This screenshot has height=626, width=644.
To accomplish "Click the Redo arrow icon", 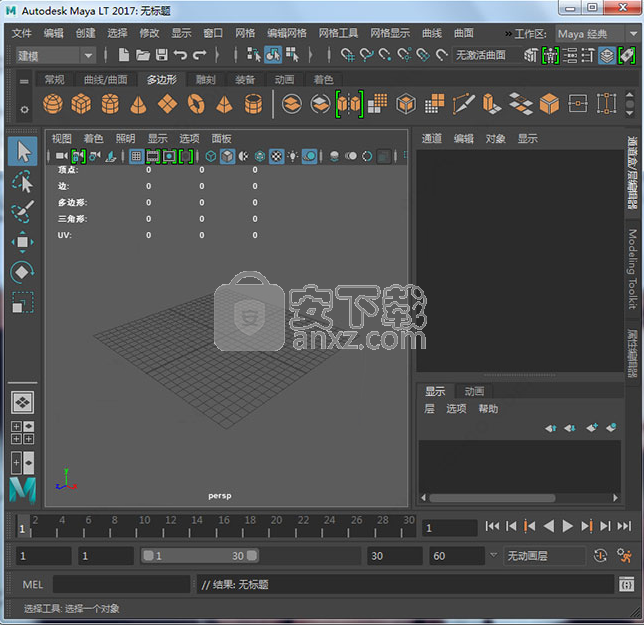I will point(200,55).
